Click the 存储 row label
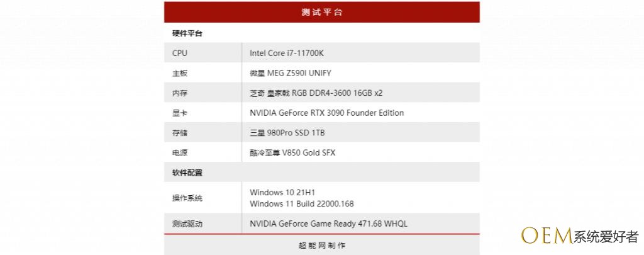The height and width of the screenshot is (255, 644). tap(180, 133)
